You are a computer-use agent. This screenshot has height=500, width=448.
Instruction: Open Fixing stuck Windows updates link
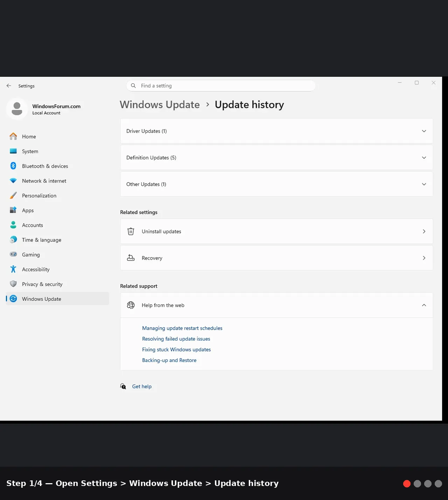click(176, 350)
